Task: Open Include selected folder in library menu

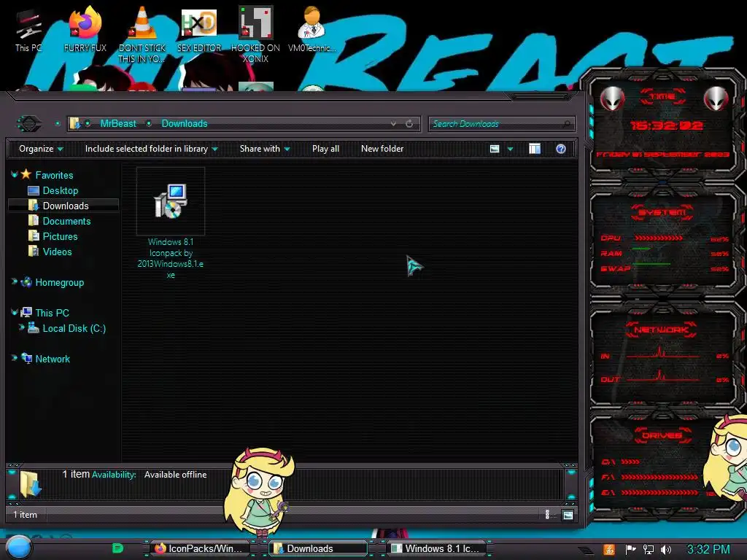Action: pos(152,149)
